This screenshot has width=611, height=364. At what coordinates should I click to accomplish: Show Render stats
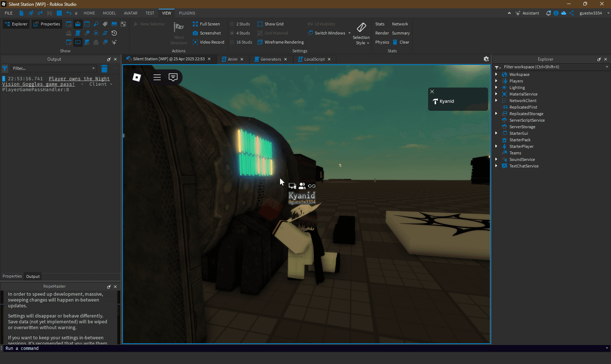(x=382, y=33)
